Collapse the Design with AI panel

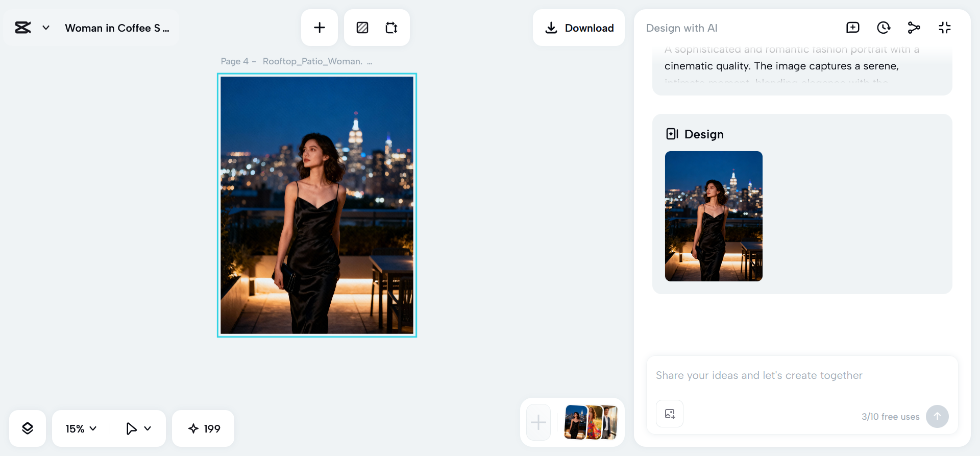(945, 28)
